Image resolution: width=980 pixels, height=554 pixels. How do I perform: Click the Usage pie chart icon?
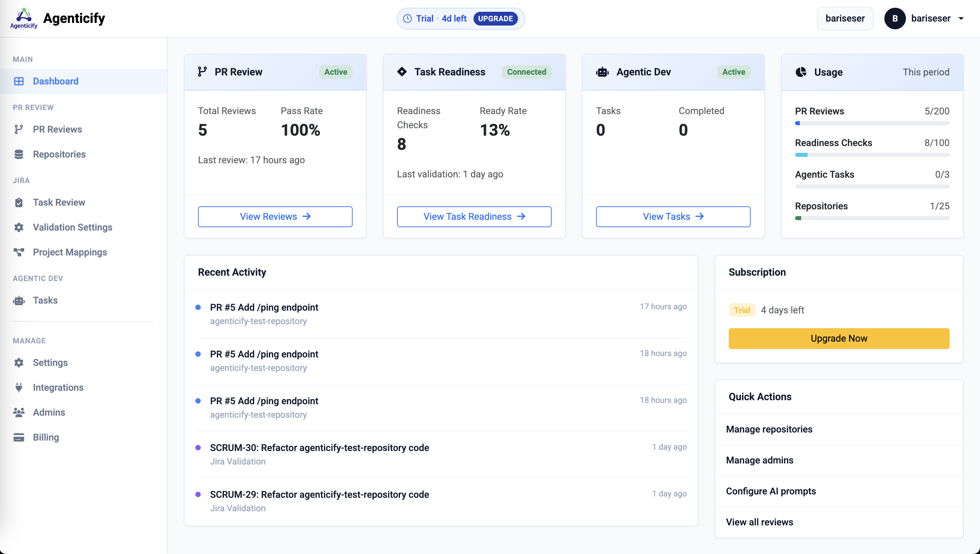[802, 72]
